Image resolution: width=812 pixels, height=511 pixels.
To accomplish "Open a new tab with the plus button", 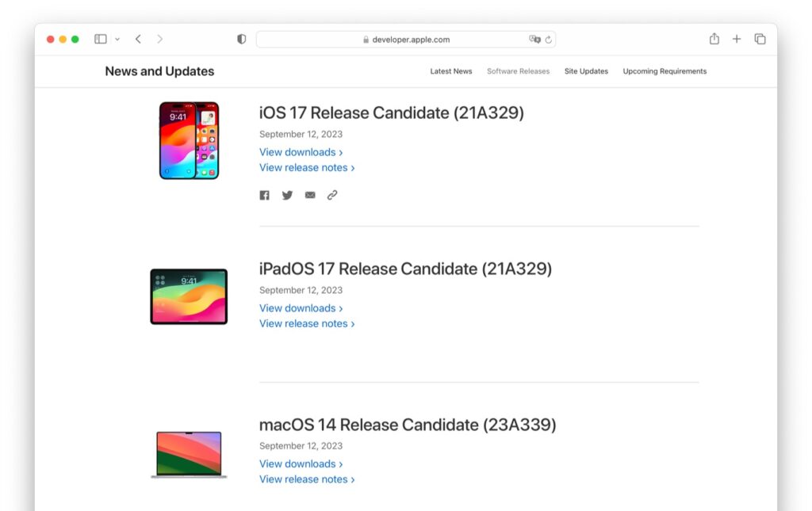I will 737,39.
